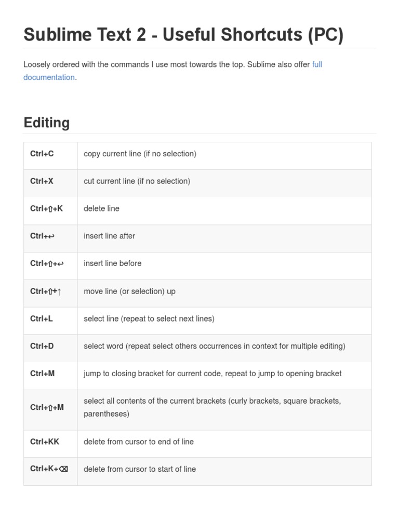Click the "insert line before" description

[x=112, y=263]
